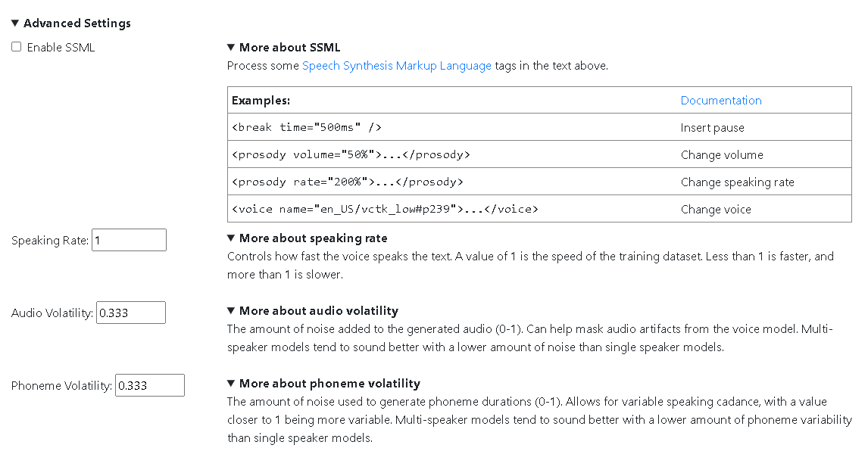Collapse More about speaking rate details
868x473 pixels.
pos(231,238)
